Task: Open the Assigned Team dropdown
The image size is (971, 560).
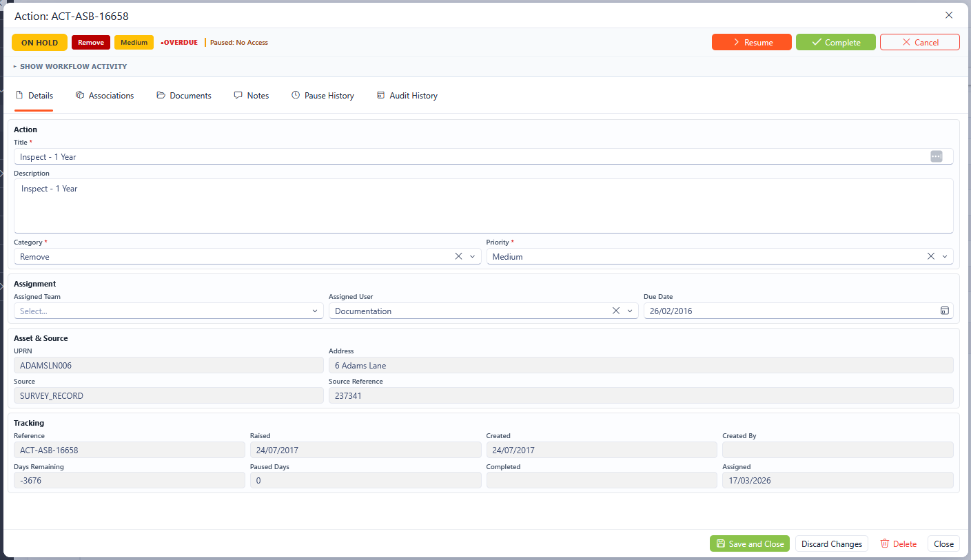Action: click(168, 311)
